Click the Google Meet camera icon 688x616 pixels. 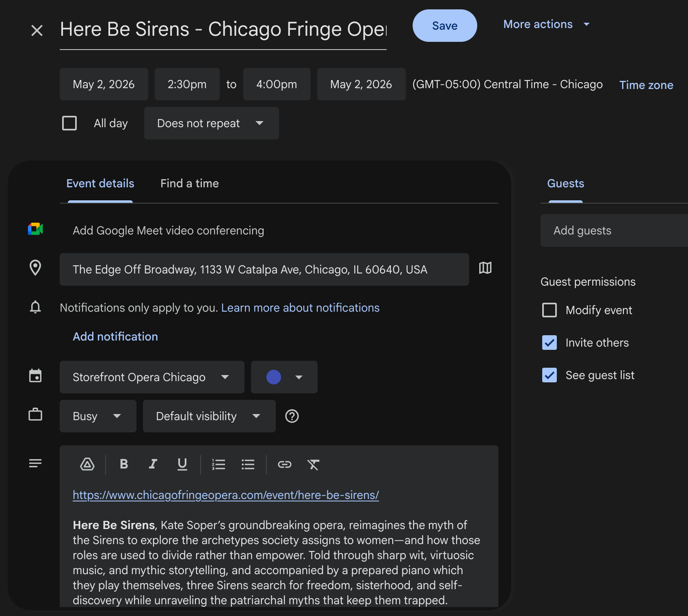click(35, 229)
